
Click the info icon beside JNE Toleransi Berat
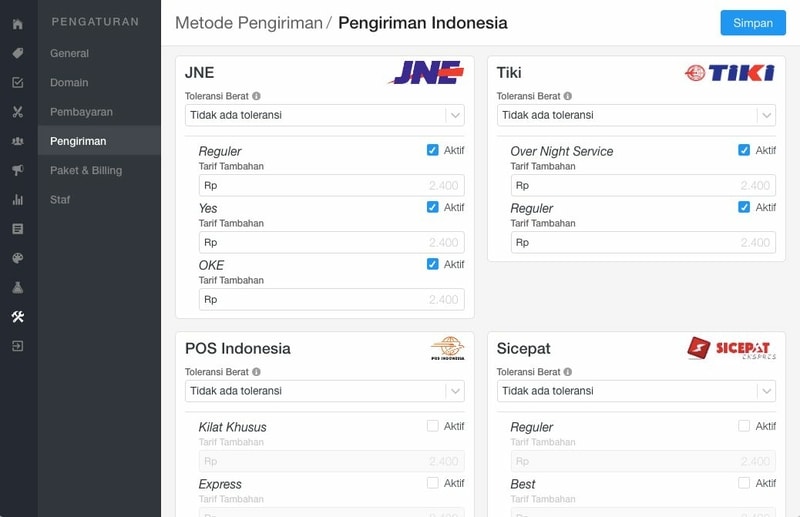pyautogui.click(x=257, y=96)
